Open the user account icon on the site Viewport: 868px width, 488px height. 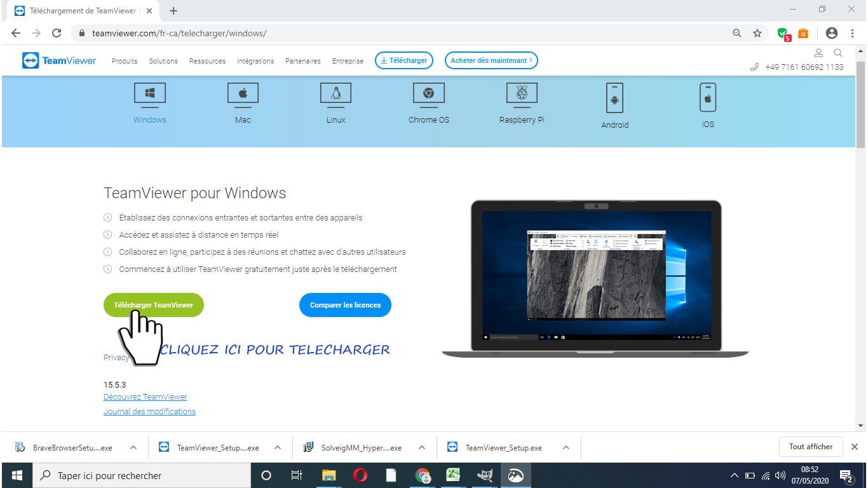[x=818, y=53]
